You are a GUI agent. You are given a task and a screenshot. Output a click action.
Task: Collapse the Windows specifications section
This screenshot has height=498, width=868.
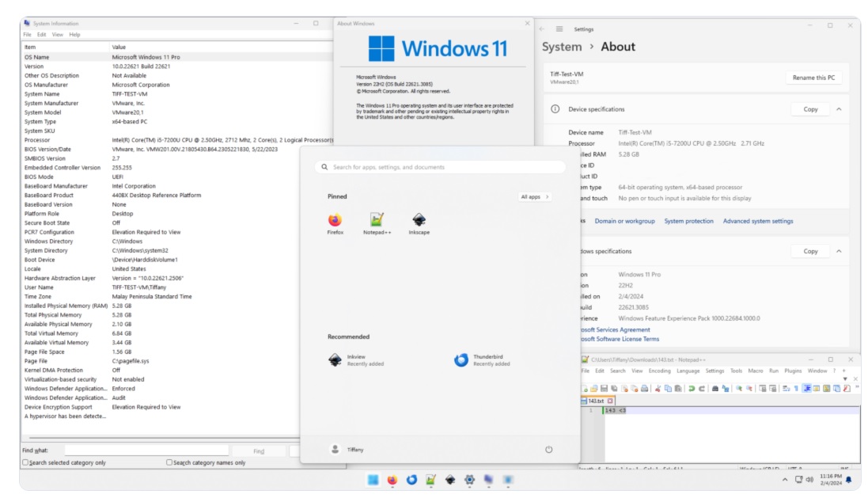839,251
